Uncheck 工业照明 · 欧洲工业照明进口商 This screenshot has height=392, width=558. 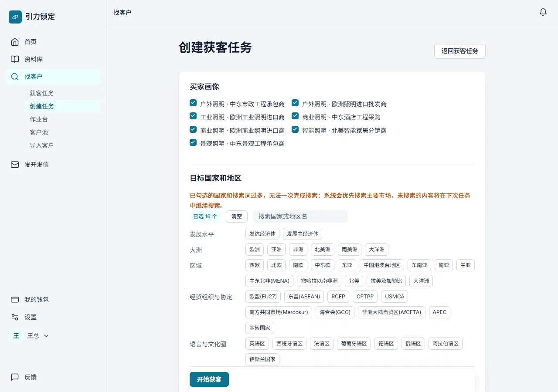pos(193,116)
